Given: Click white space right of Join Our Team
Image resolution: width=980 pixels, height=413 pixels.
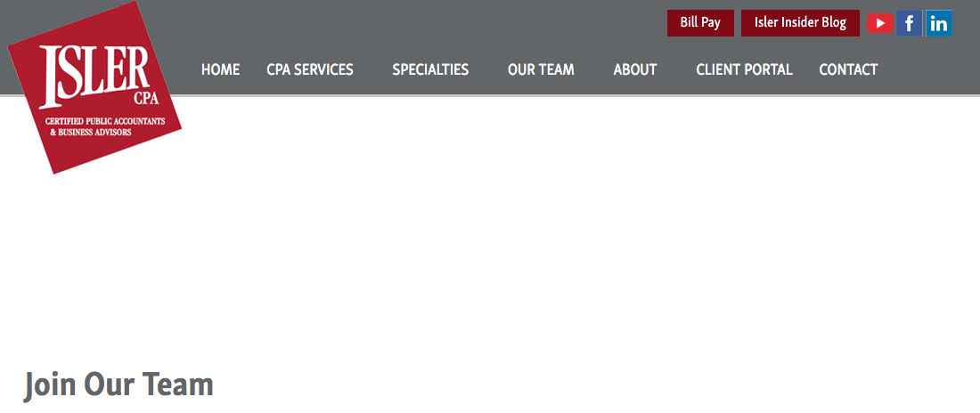Looking at the screenshot, I should pos(579,385).
